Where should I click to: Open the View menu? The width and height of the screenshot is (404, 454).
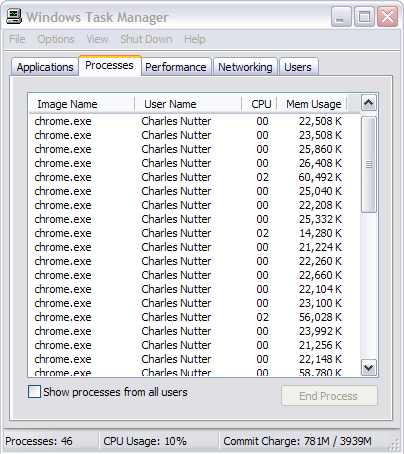pos(97,39)
